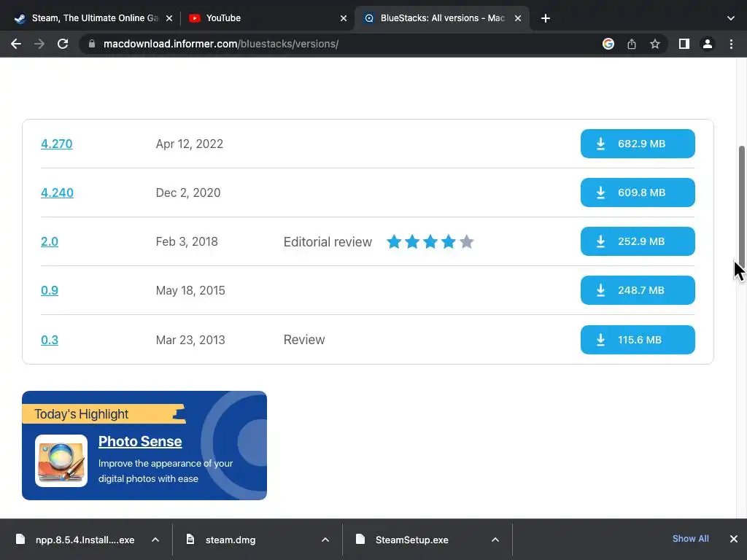Image resolution: width=747 pixels, height=560 pixels.
Task: Click the Dec 2, 2020 date
Action: point(188,192)
